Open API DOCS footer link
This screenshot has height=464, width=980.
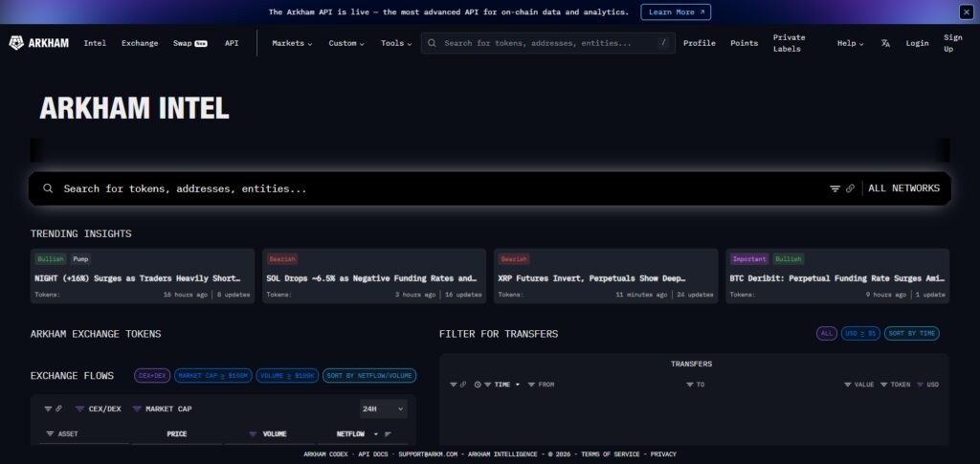372,454
